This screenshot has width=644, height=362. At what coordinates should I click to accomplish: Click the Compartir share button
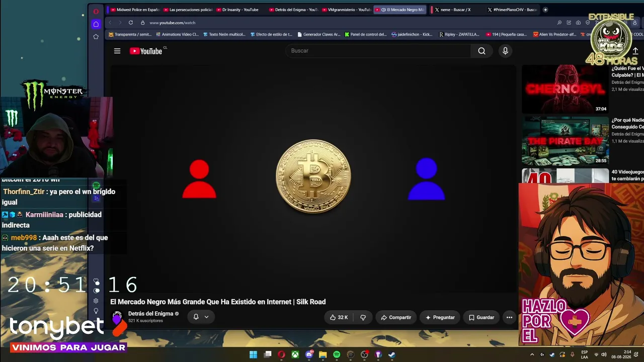tap(396, 317)
